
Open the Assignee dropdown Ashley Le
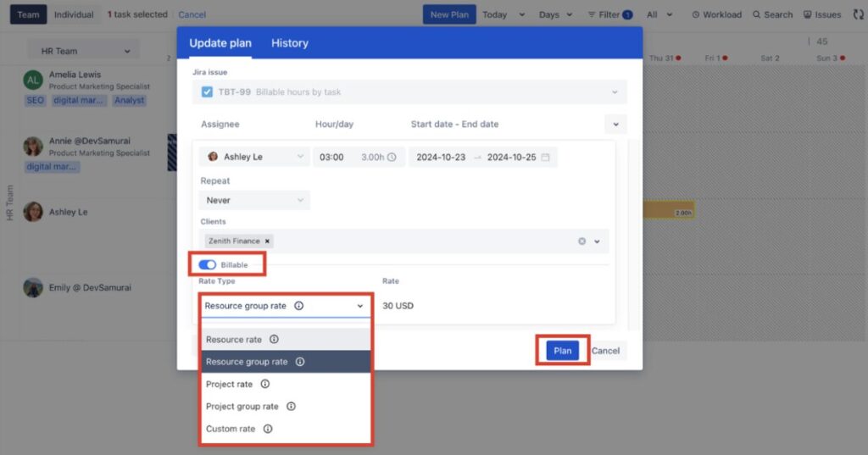point(254,158)
